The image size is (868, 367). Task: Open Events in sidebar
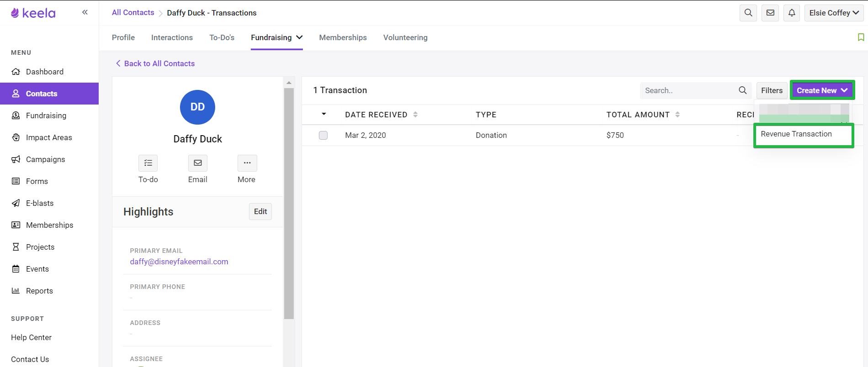[49, 269]
